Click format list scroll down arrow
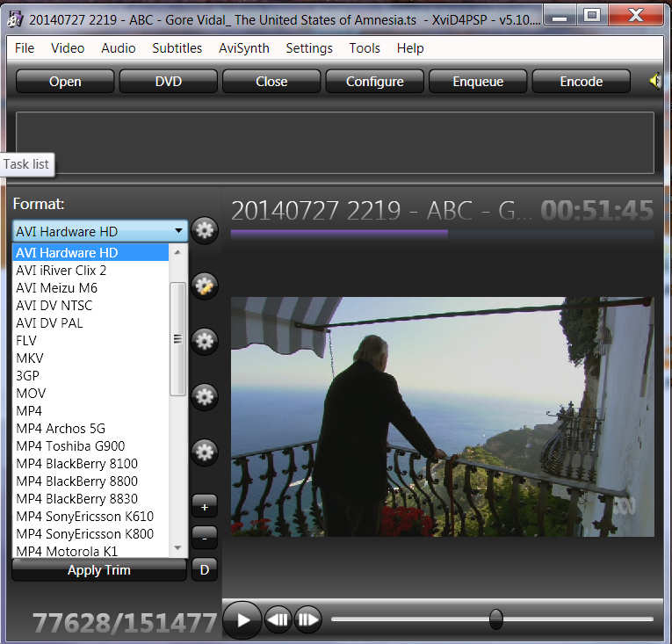 pos(177,548)
